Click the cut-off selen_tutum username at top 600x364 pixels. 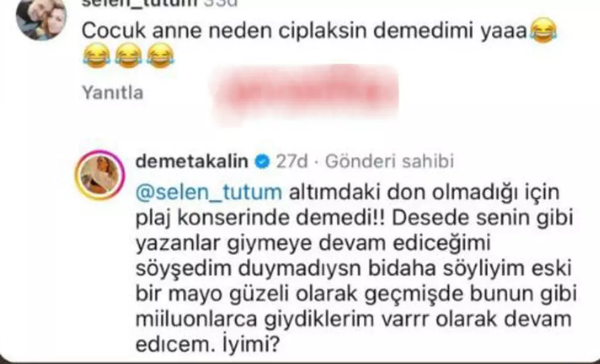139,3
